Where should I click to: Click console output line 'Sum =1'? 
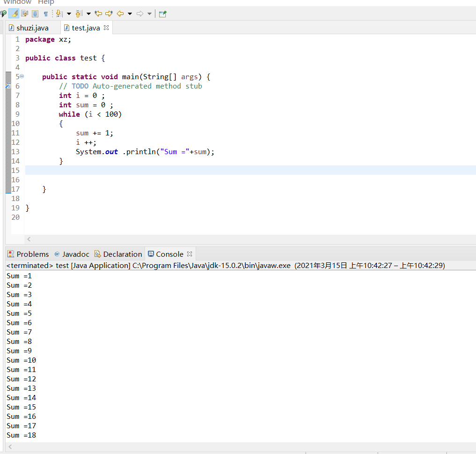coord(19,276)
